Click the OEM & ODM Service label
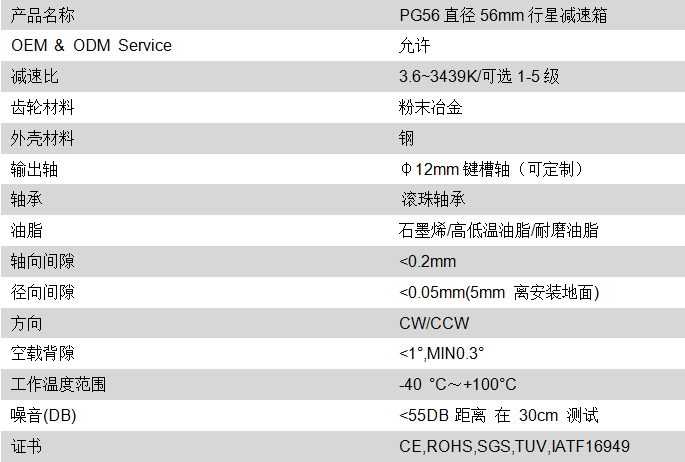685x462 pixels. (x=91, y=45)
